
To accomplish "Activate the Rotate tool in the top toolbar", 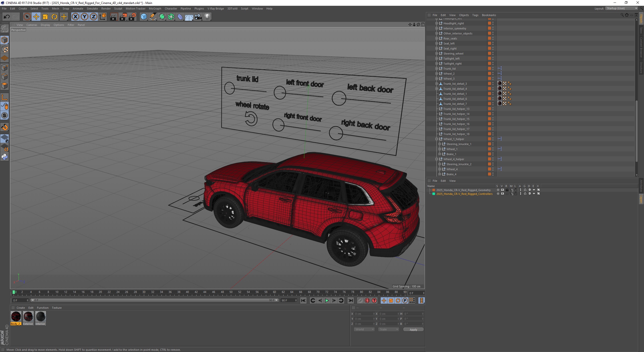I will click(x=54, y=17).
